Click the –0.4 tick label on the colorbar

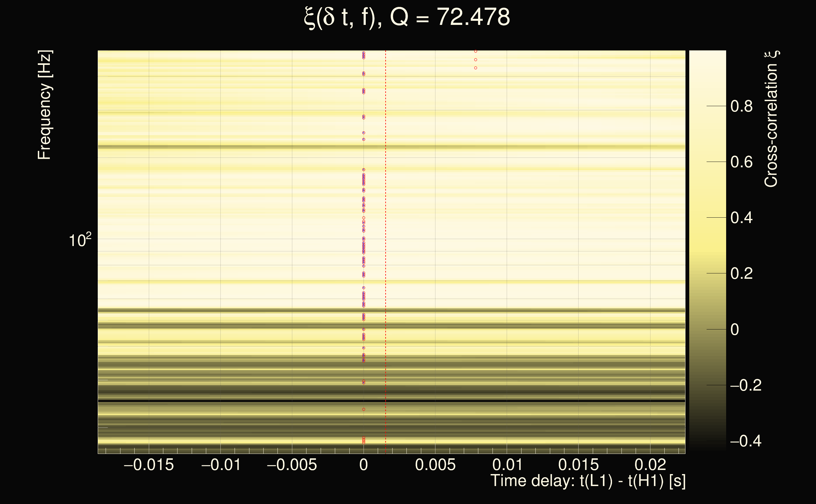point(746,441)
